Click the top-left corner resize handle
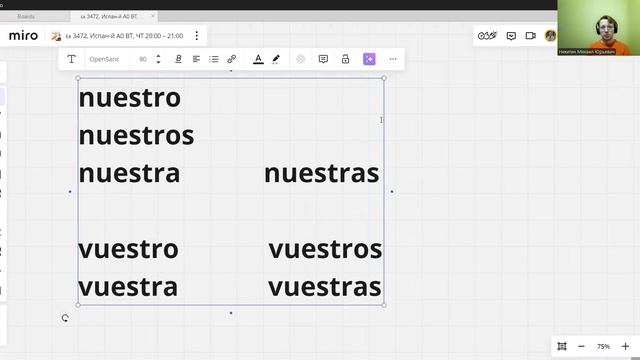This screenshot has height=360, width=640. 78,78
